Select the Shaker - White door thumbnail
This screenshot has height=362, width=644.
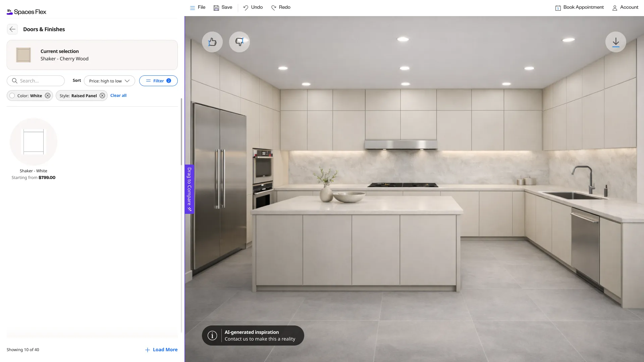[34, 142]
